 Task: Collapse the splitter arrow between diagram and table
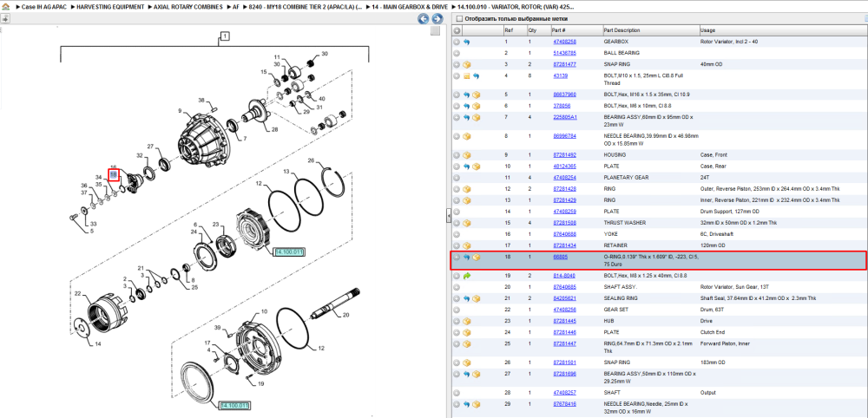[x=449, y=217]
